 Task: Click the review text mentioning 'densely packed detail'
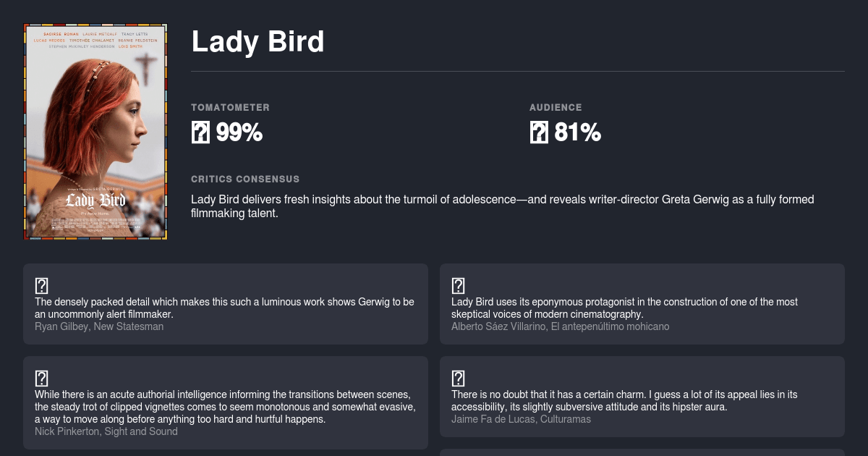(224, 308)
